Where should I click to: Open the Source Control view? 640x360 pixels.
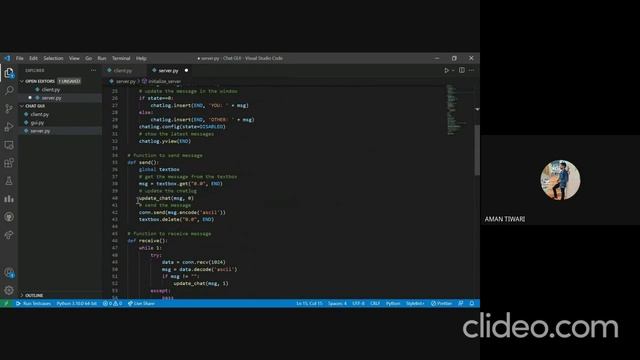pyautogui.click(x=9, y=109)
